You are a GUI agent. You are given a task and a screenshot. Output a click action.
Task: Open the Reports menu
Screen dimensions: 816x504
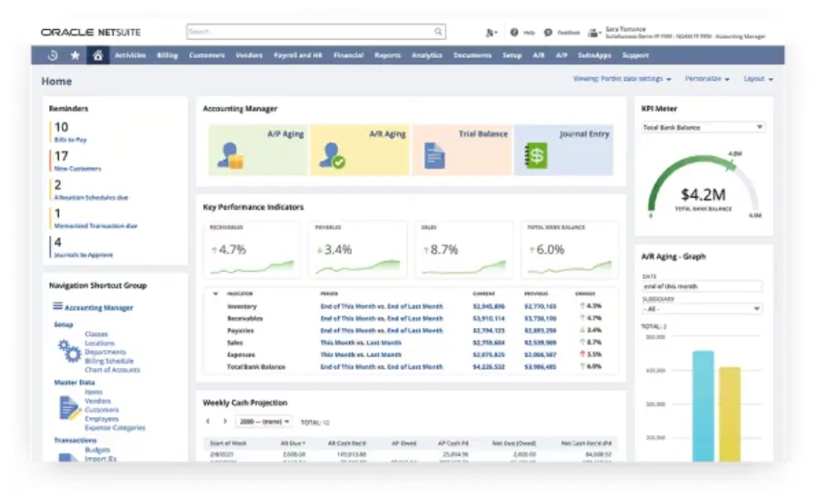pos(388,55)
